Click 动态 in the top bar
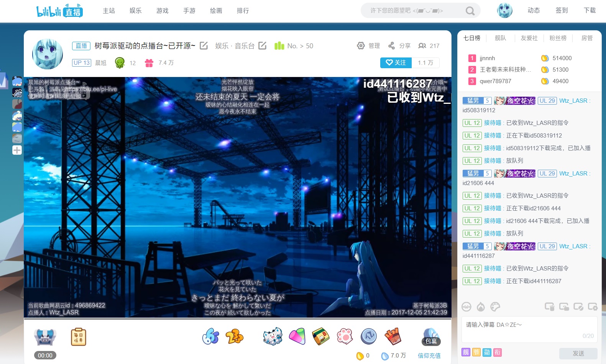Image resolution: width=606 pixels, height=364 pixels. pyautogui.click(x=534, y=10)
